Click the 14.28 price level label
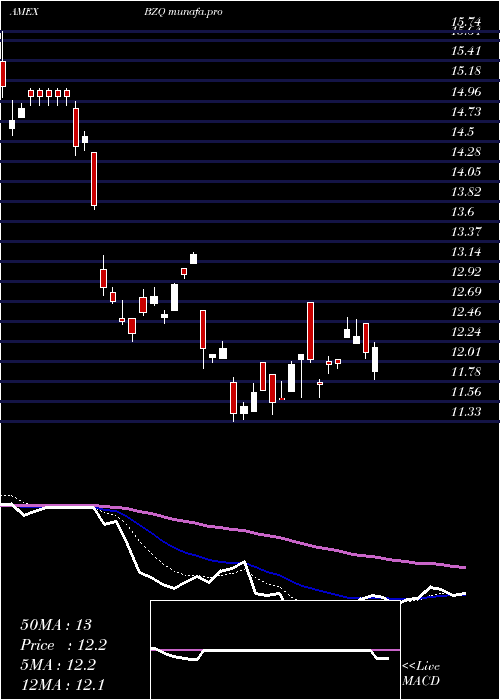This screenshot has height=700, width=500. 466,152
